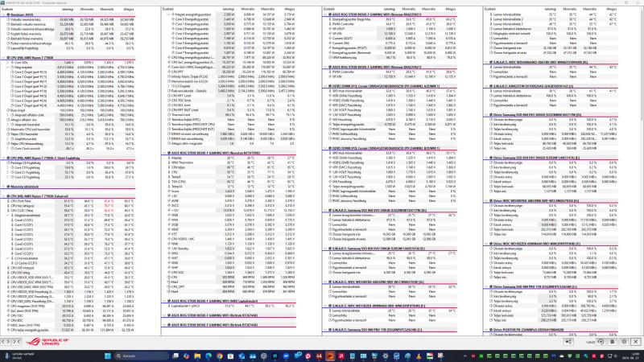Open VLC media player from taskbar
This screenshot has height=362, width=644.
419,356
